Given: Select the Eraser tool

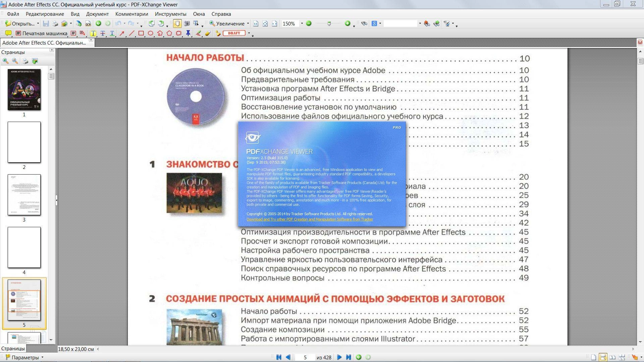Looking at the screenshot, I should tap(208, 33).
